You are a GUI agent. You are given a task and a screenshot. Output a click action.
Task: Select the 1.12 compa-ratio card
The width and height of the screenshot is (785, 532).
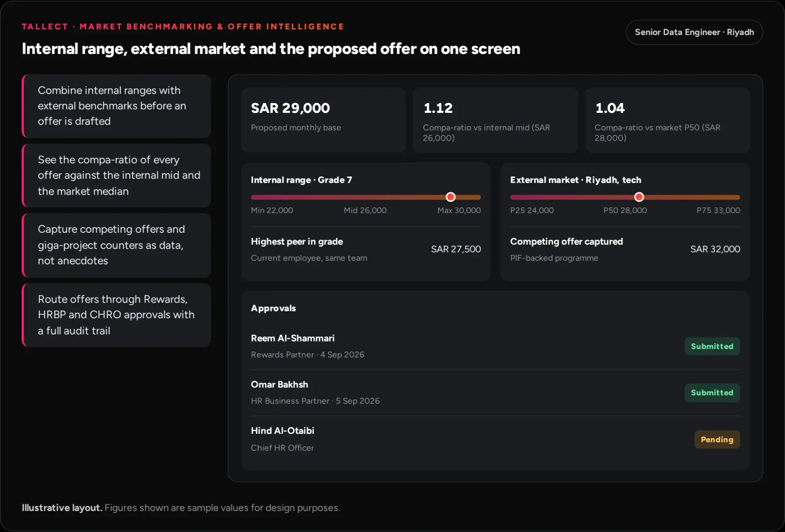(x=495, y=120)
